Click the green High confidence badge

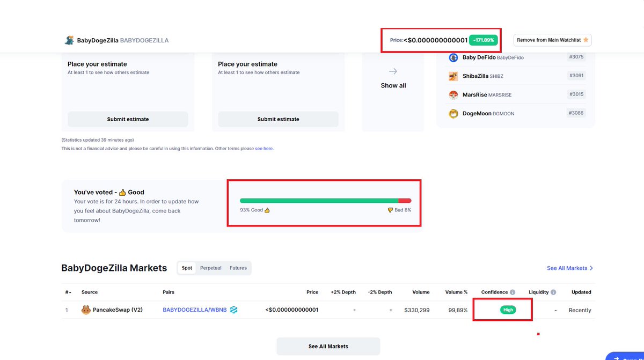(508, 310)
